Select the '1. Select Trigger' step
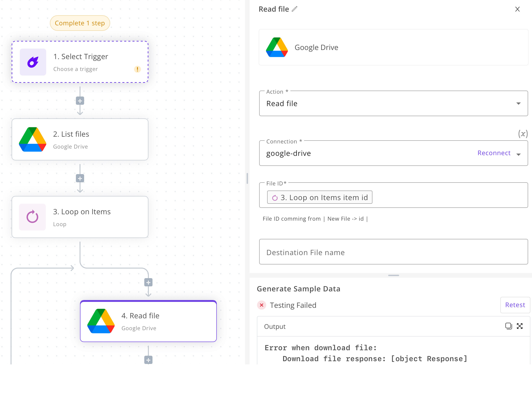 coord(80,62)
